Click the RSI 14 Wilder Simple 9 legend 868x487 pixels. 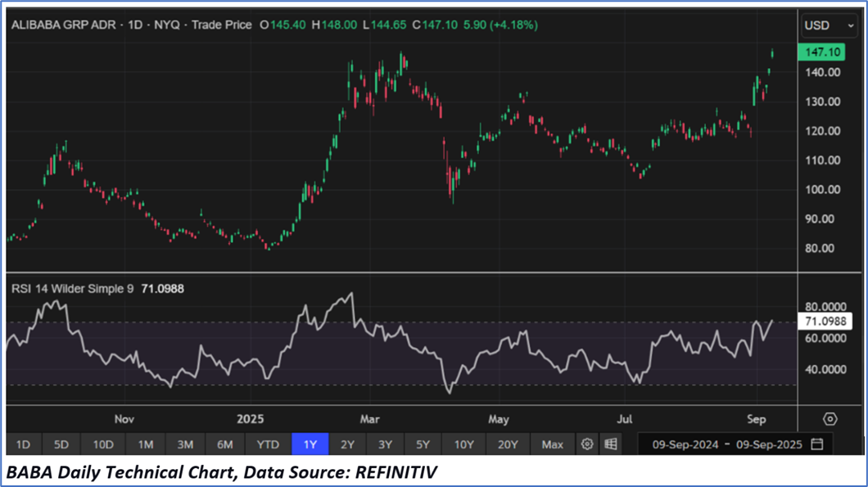73,289
